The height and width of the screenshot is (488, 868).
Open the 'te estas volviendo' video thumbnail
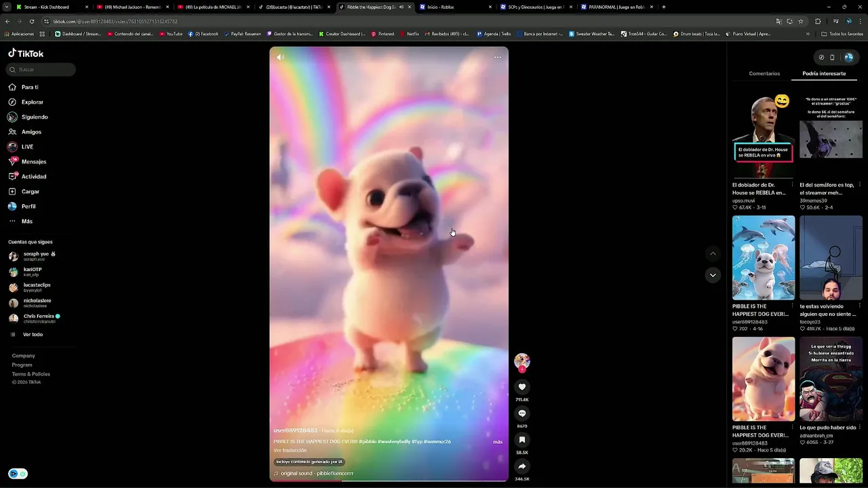tap(831, 258)
